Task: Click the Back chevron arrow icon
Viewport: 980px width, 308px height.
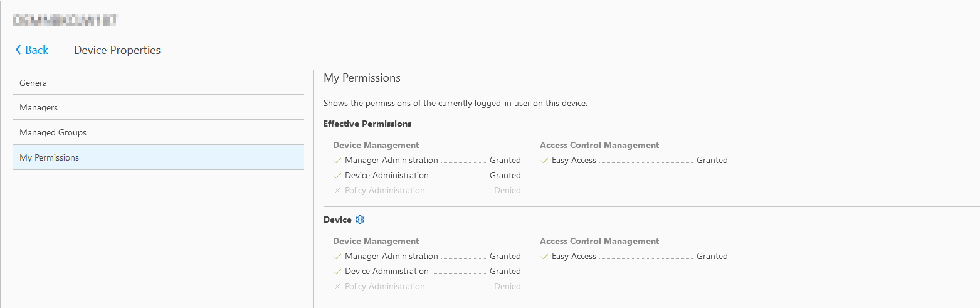Action: pyautogui.click(x=18, y=50)
